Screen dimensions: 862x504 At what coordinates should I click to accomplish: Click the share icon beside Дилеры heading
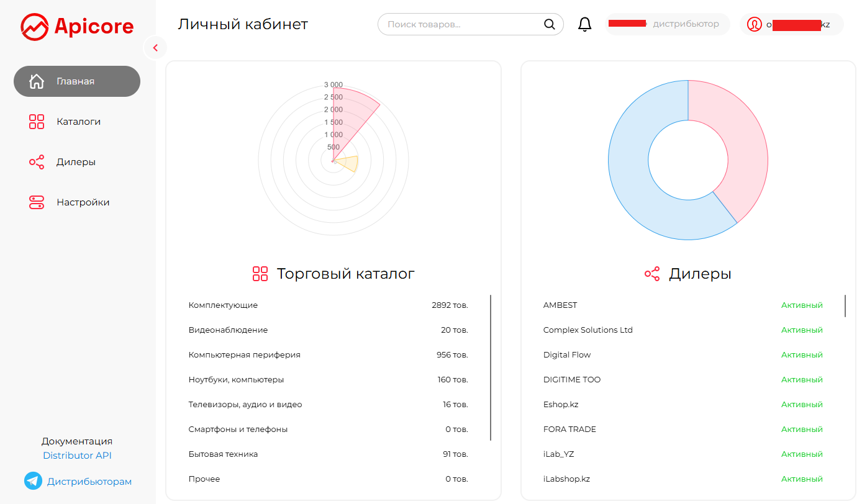tap(652, 274)
